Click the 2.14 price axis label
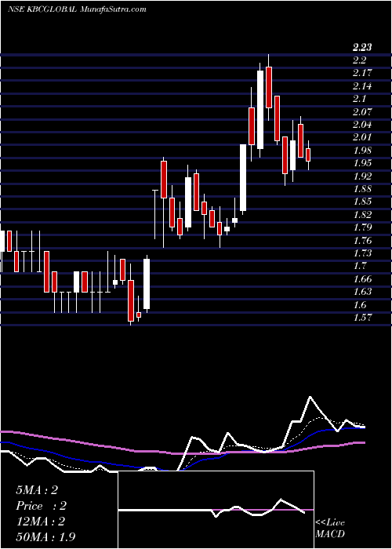Screen dimensions: 392x549 [x=362, y=86]
